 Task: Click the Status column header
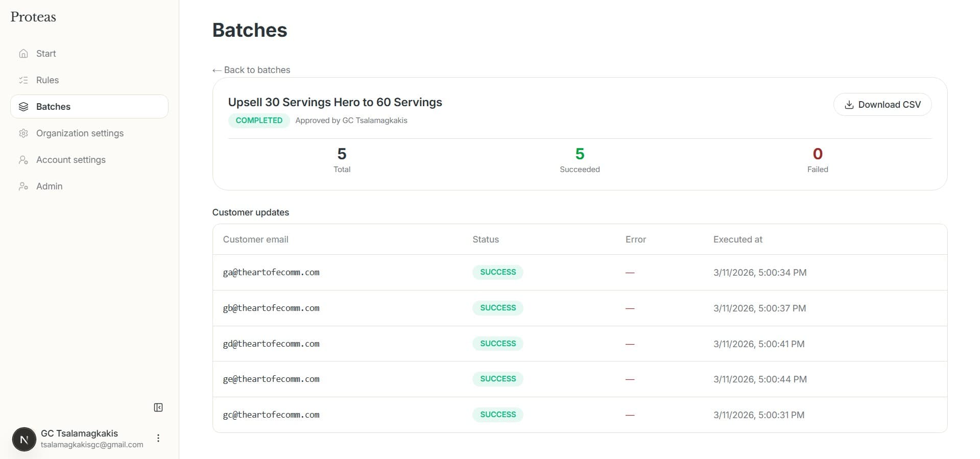[x=486, y=239]
